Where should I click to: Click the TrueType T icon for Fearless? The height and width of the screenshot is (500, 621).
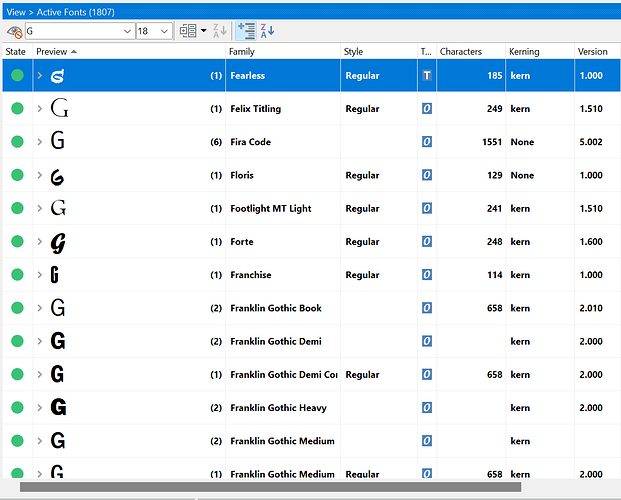pos(427,75)
